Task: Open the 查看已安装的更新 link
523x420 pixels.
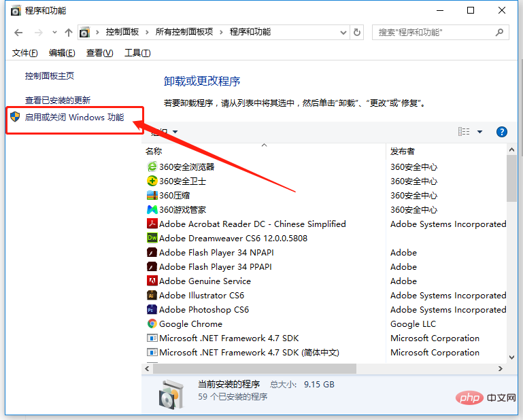Action: [x=58, y=100]
